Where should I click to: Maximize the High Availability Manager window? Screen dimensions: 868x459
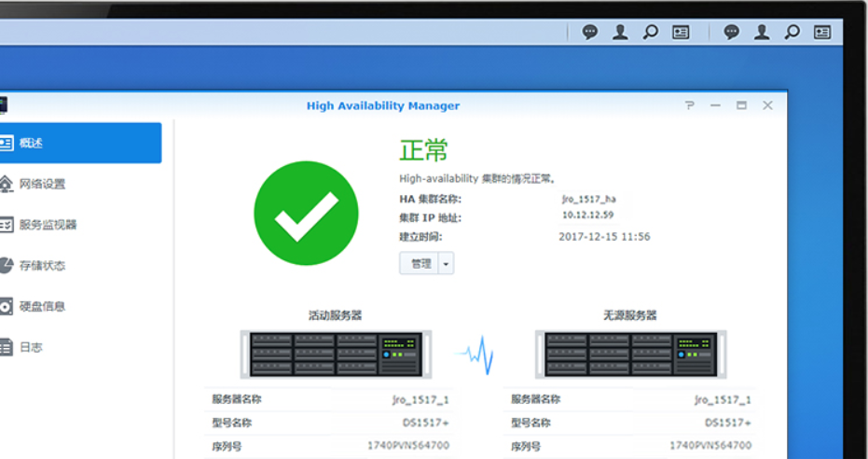741,105
